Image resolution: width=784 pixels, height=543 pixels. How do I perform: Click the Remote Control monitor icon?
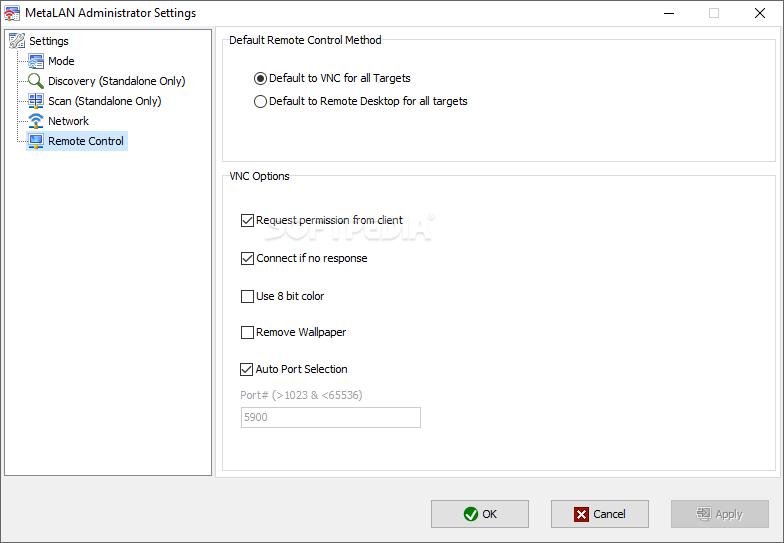coord(36,141)
